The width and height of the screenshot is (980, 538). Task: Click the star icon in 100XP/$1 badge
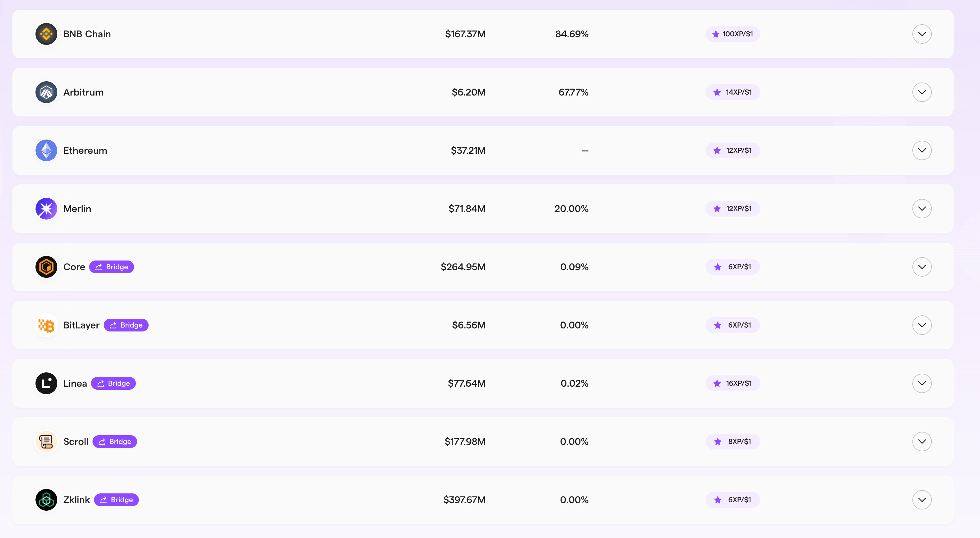pos(716,34)
